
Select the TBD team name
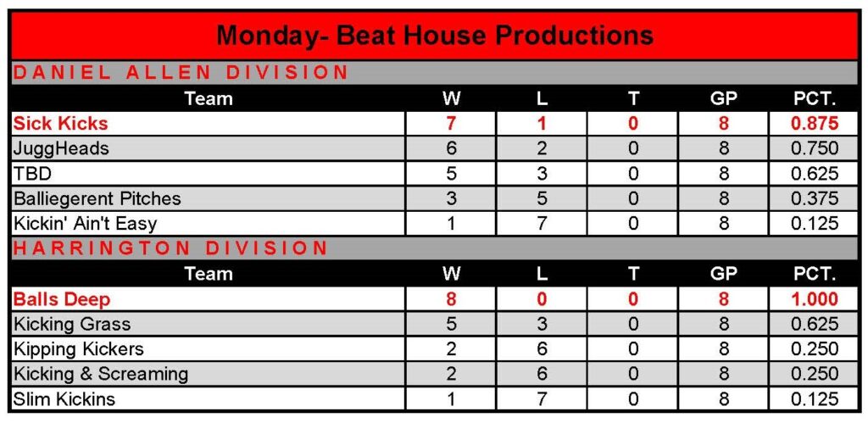(31, 174)
